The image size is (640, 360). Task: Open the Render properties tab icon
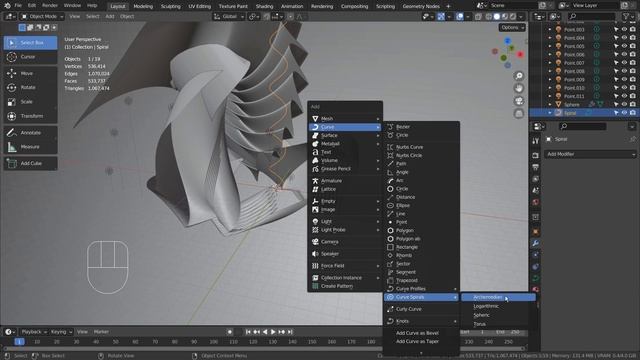(536, 156)
